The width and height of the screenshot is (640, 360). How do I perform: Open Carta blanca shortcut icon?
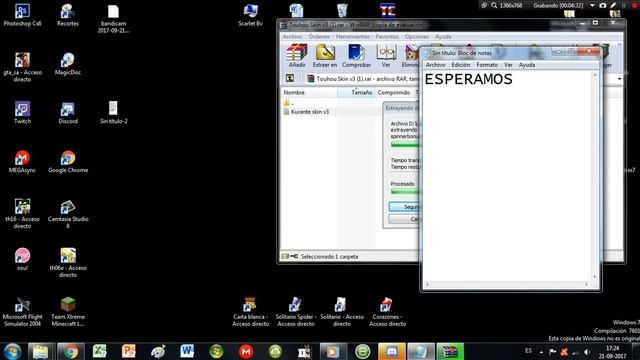(x=251, y=311)
